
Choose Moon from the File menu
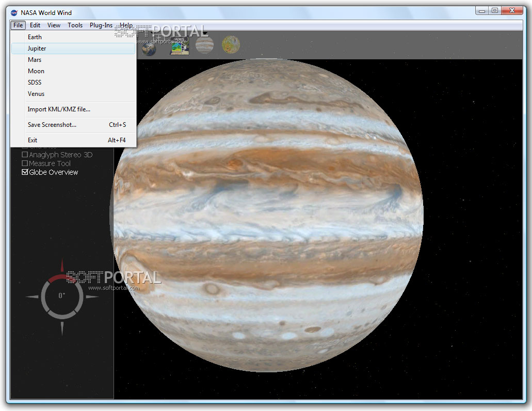[x=73, y=71]
